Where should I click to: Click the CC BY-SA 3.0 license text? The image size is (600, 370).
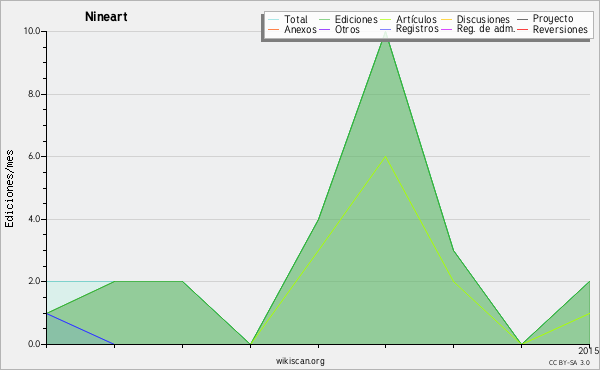[569, 363]
